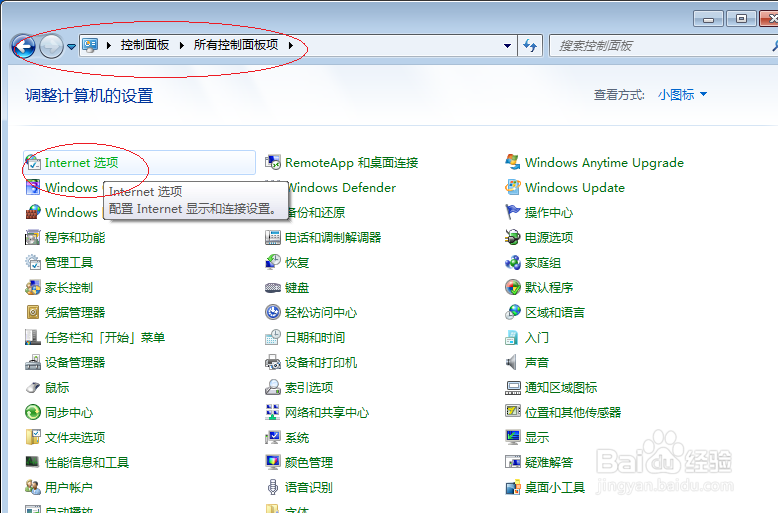Open the 电源选项 icon
Screen dimensions: 778x513
tap(513, 238)
